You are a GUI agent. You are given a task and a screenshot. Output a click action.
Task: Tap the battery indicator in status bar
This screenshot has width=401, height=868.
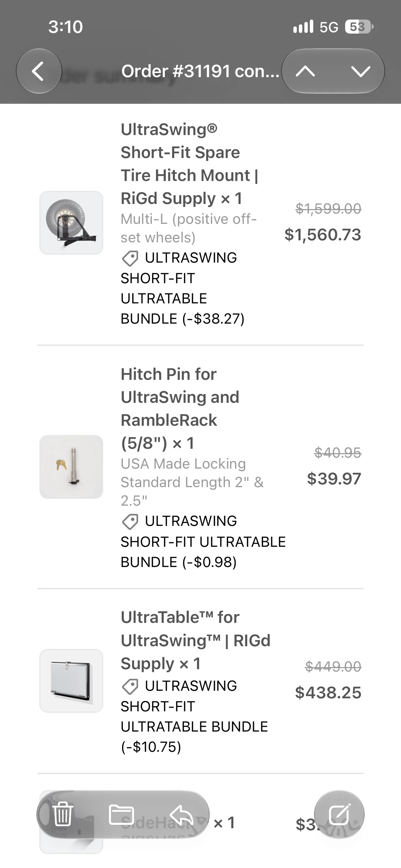pos(359,27)
